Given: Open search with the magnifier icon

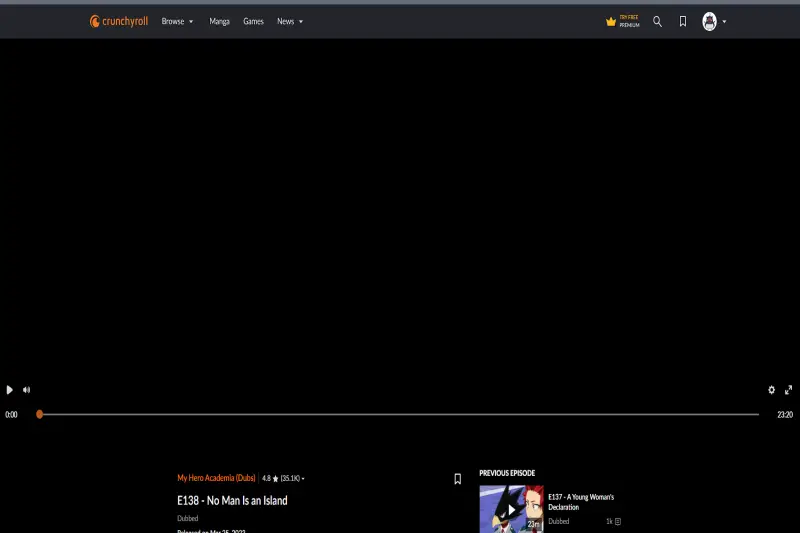Looking at the screenshot, I should coord(657,21).
